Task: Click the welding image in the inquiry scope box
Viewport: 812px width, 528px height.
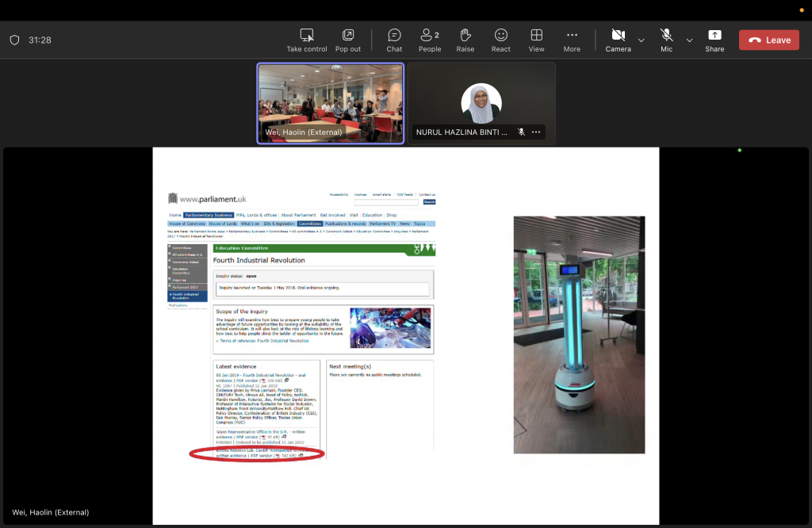Action: click(x=390, y=327)
